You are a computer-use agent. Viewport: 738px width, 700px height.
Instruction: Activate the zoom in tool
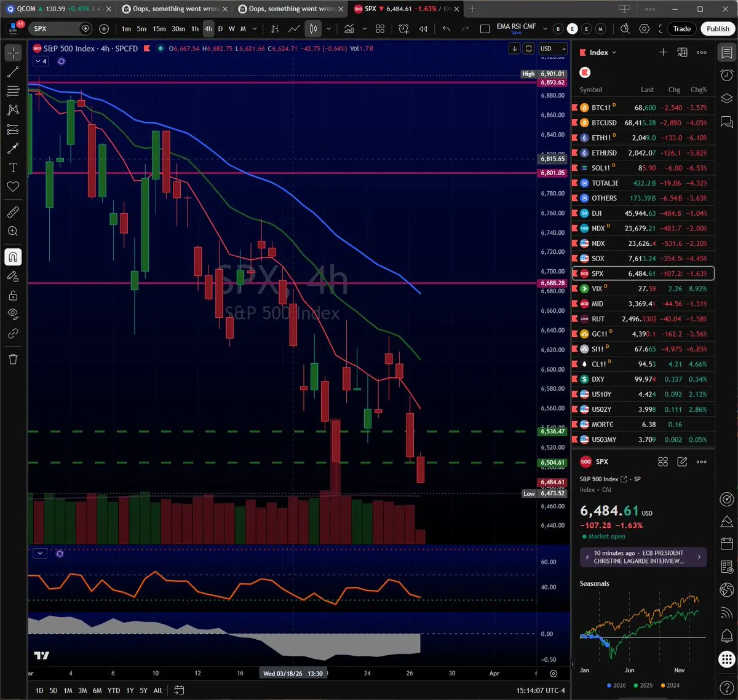click(13, 231)
